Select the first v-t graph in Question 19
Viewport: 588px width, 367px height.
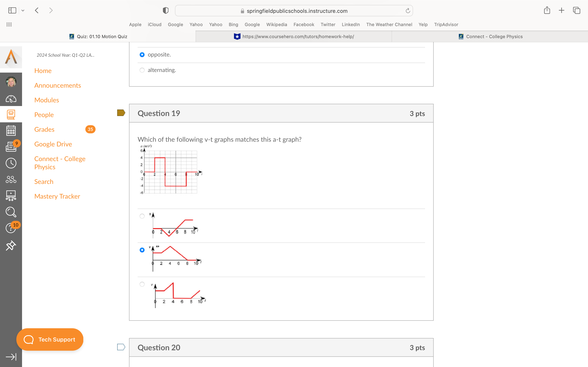[x=142, y=216]
